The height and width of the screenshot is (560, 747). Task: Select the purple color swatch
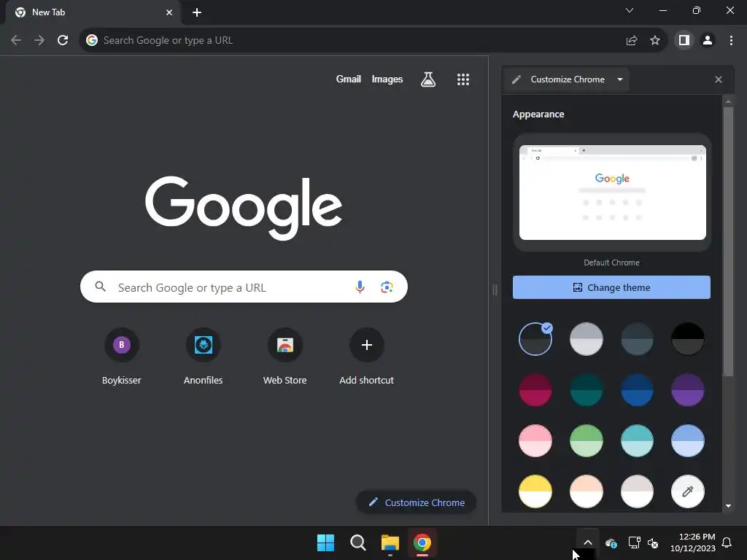click(688, 390)
